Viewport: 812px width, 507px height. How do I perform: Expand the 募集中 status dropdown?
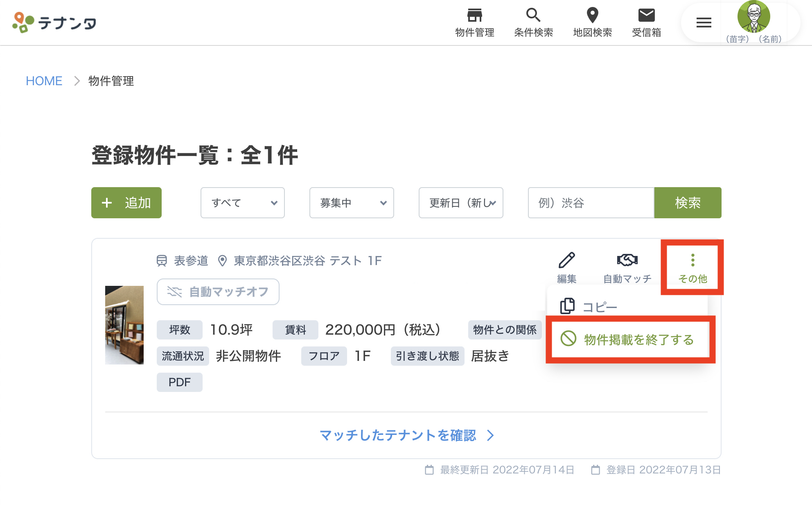pyautogui.click(x=352, y=203)
